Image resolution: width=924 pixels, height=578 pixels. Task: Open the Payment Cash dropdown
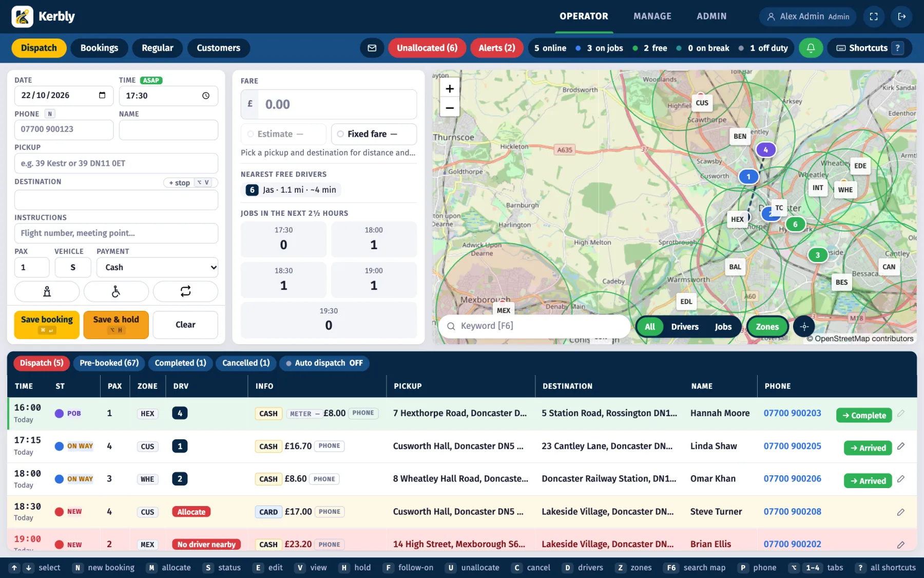click(157, 267)
